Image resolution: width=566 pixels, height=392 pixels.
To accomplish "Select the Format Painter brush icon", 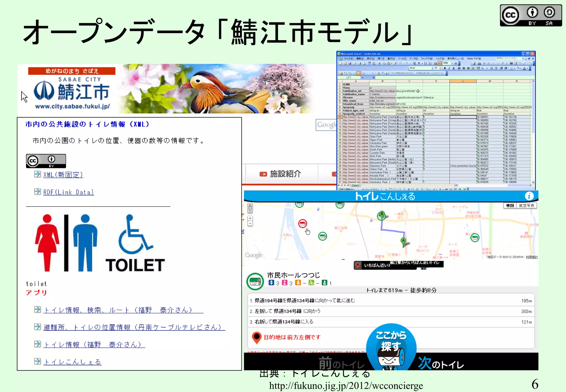I will (395, 63).
